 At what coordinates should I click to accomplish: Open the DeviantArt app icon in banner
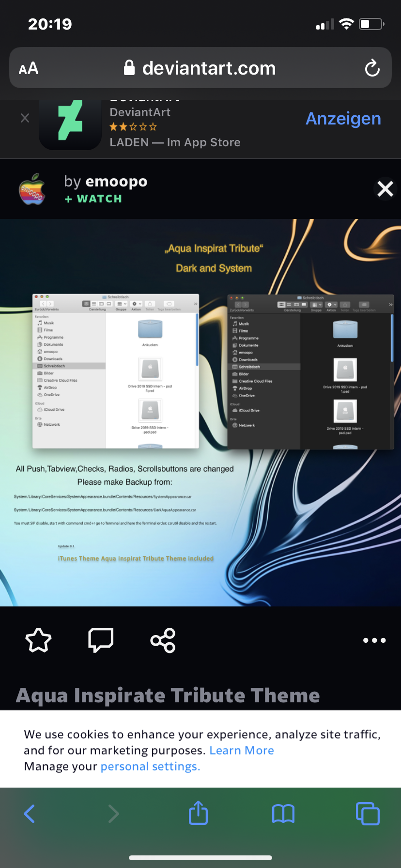70,124
